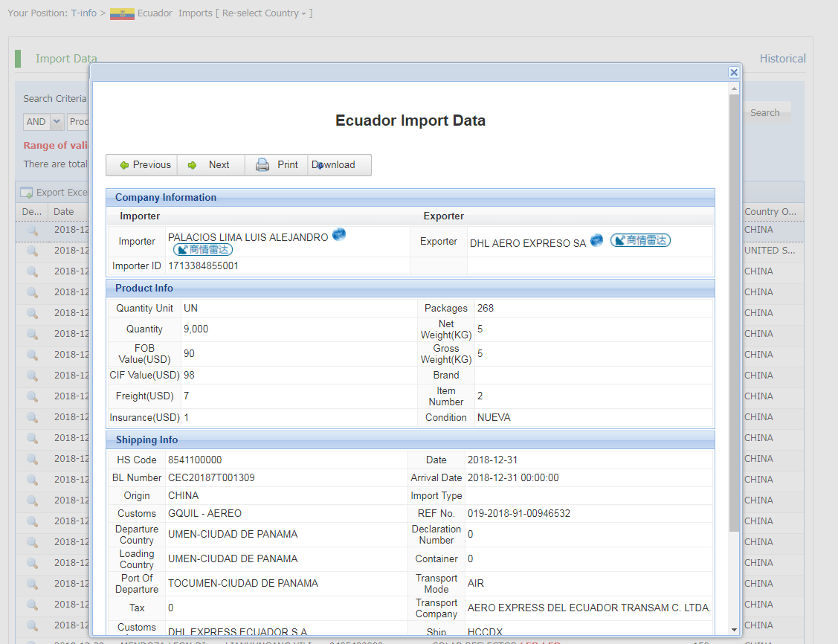The height and width of the screenshot is (644, 838).
Task: Click Port of Departure TOCUMEN-CIUDAD DE PANAMA
Action: 242,583
